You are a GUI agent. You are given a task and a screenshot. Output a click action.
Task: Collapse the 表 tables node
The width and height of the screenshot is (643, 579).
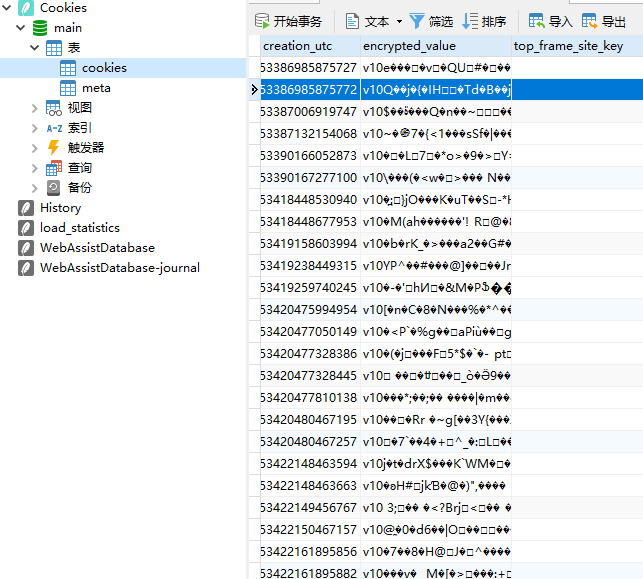tap(34, 48)
